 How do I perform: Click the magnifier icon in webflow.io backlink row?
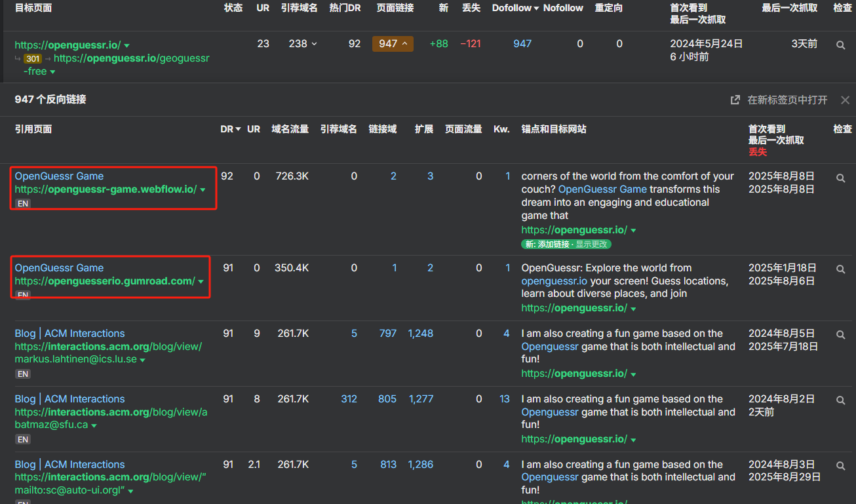click(x=840, y=178)
